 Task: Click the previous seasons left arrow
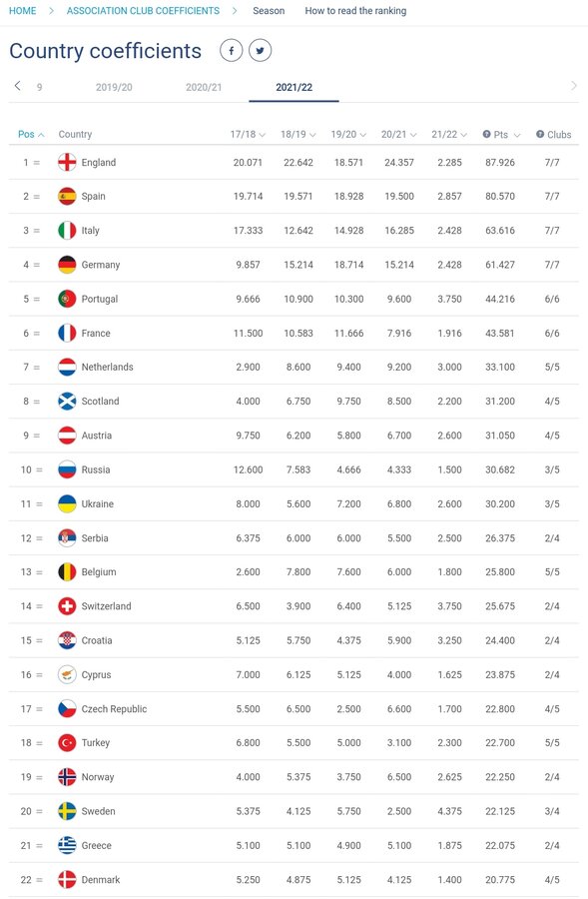coord(18,86)
